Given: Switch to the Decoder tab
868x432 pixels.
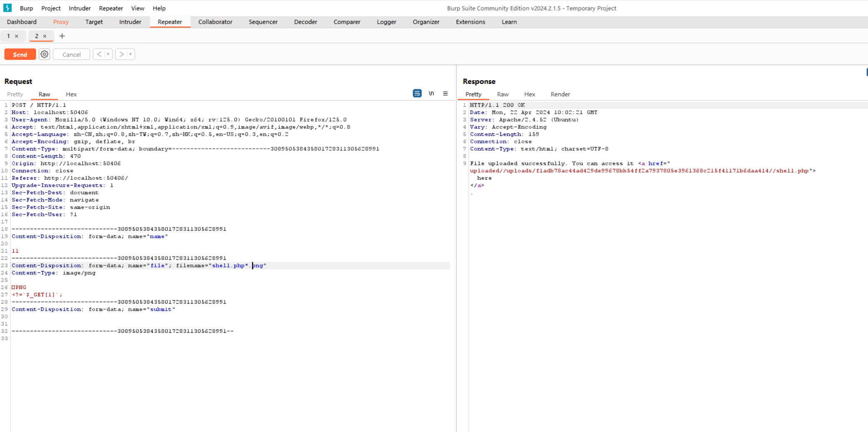Looking at the screenshot, I should point(306,22).
